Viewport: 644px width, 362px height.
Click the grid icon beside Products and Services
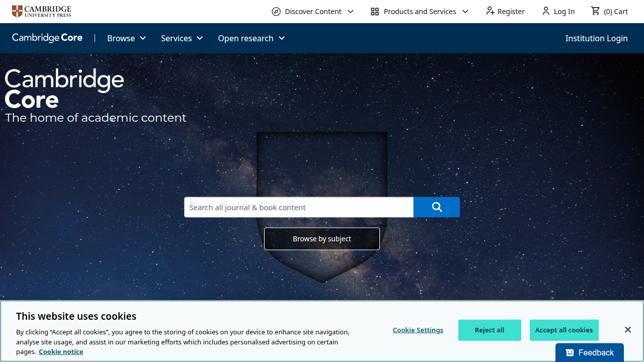375,12
